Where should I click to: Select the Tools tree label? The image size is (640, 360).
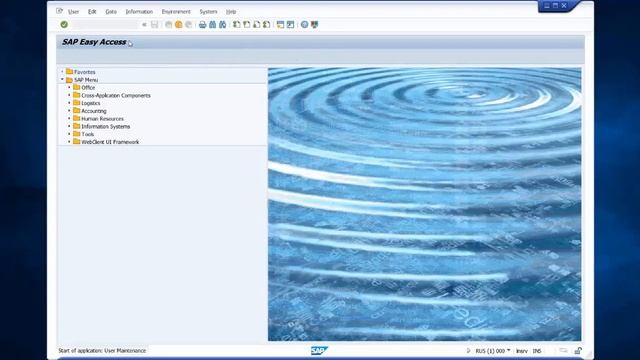point(87,134)
